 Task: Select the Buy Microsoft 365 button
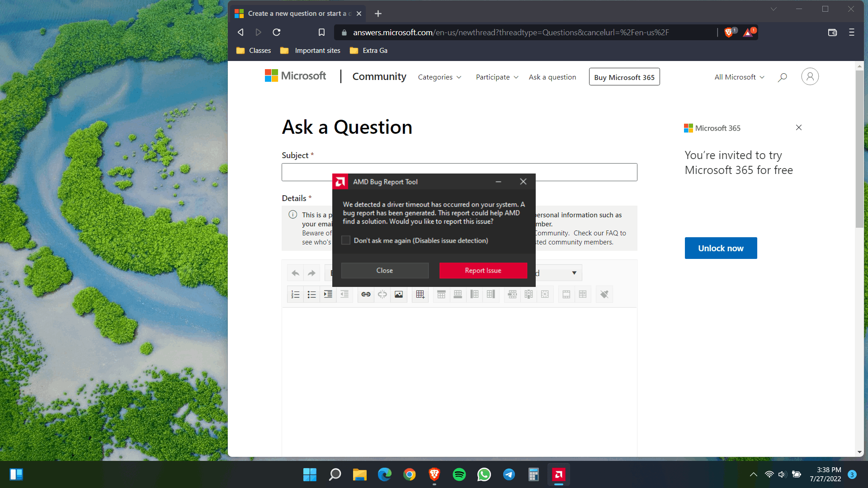click(x=624, y=77)
